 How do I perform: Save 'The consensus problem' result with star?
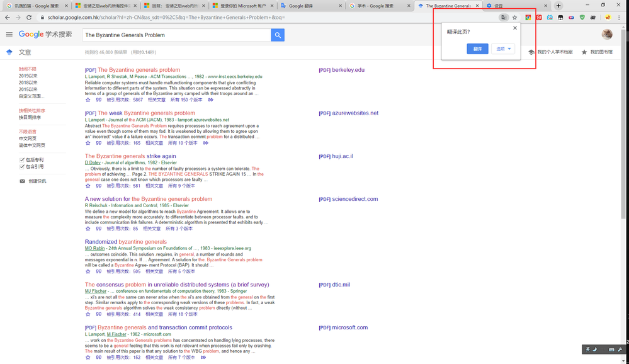(x=88, y=314)
